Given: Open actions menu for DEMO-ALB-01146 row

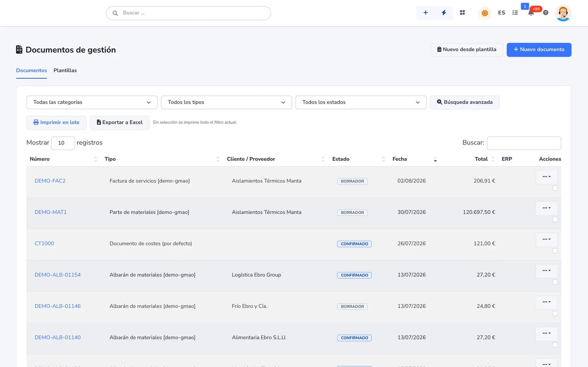Looking at the screenshot, I should pyautogui.click(x=547, y=302).
